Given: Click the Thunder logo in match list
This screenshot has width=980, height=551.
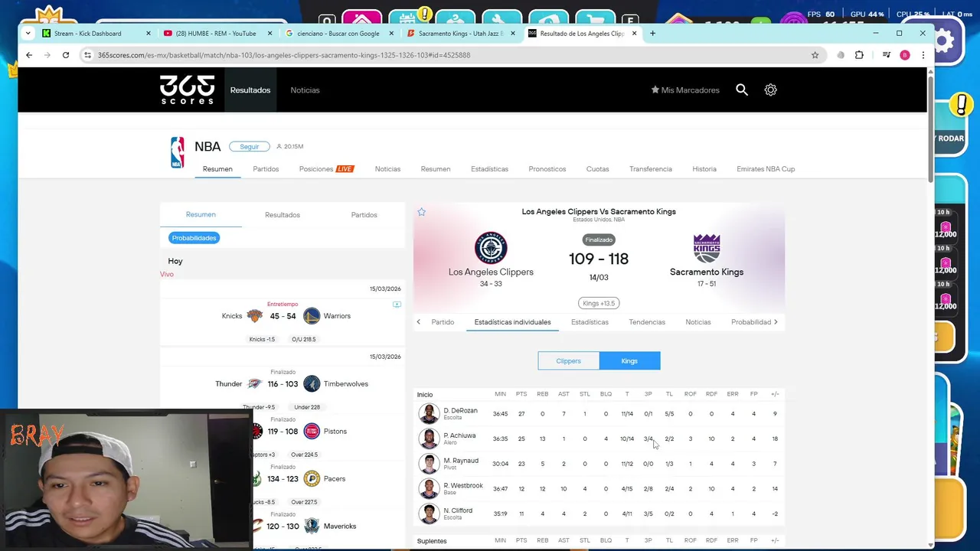Looking at the screenshot, I should click(254, 384).
